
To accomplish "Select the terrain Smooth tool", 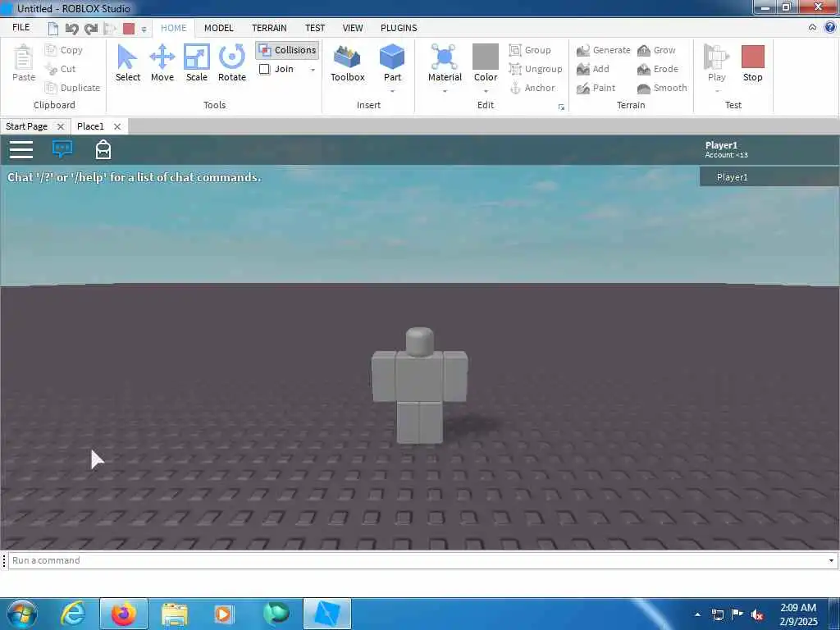I will coord(662,88).
